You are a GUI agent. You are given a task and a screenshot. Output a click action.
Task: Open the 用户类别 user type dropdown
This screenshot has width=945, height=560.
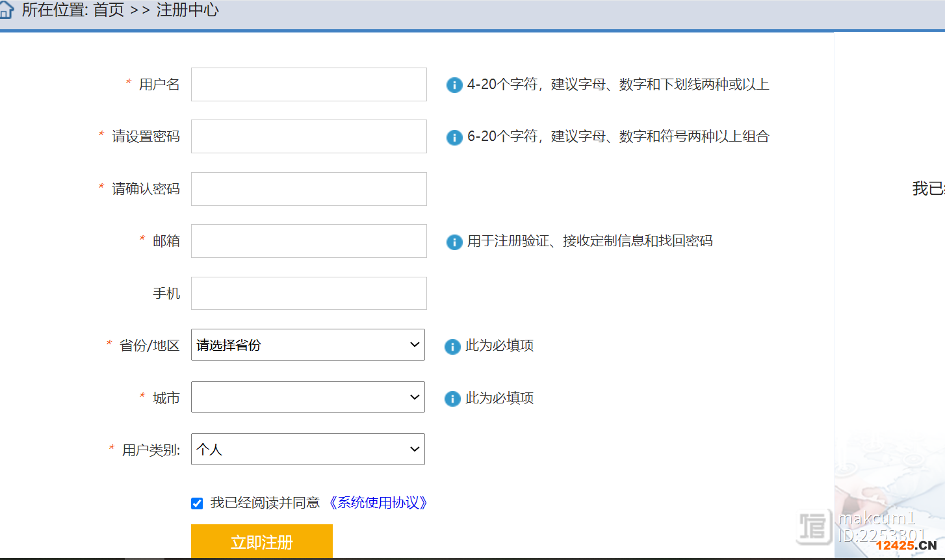(307, 450)
